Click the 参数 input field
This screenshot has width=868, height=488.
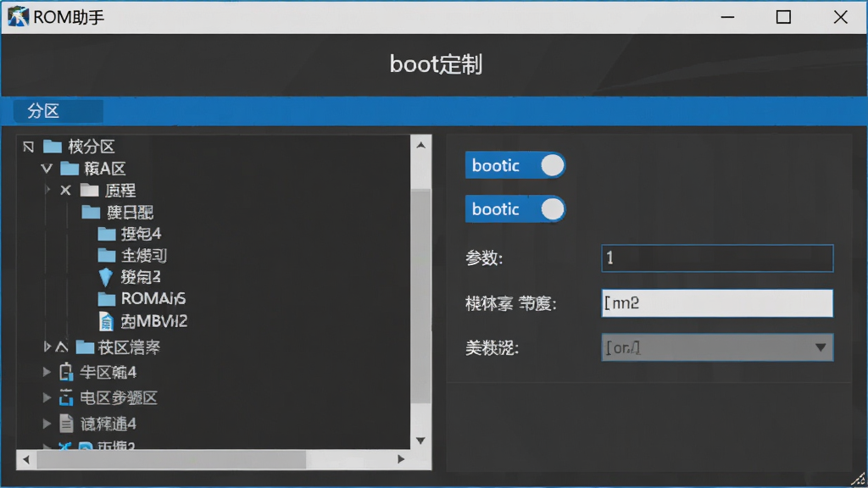717,258
